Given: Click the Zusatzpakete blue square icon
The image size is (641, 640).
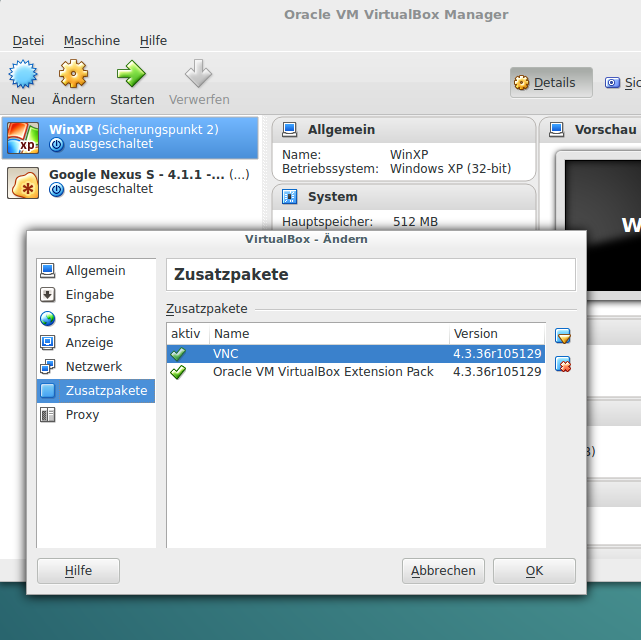Looking at the screenshot, I should (x=48, y=391).
